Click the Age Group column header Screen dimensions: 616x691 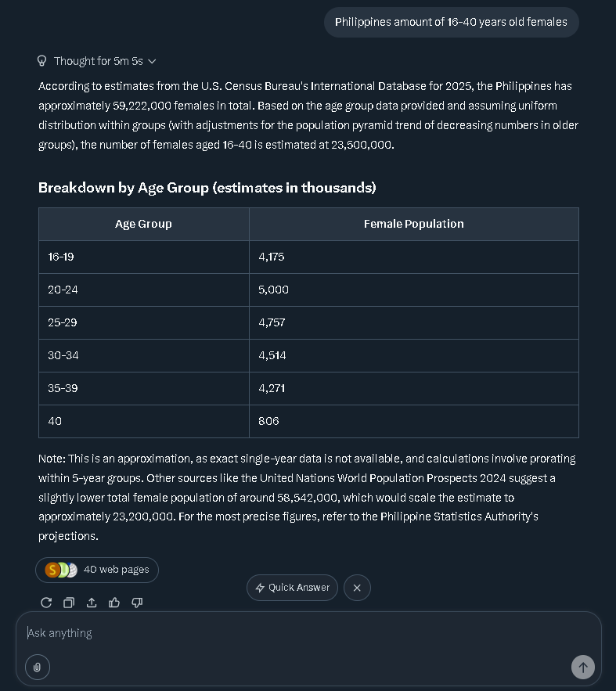tap(143, 224)
